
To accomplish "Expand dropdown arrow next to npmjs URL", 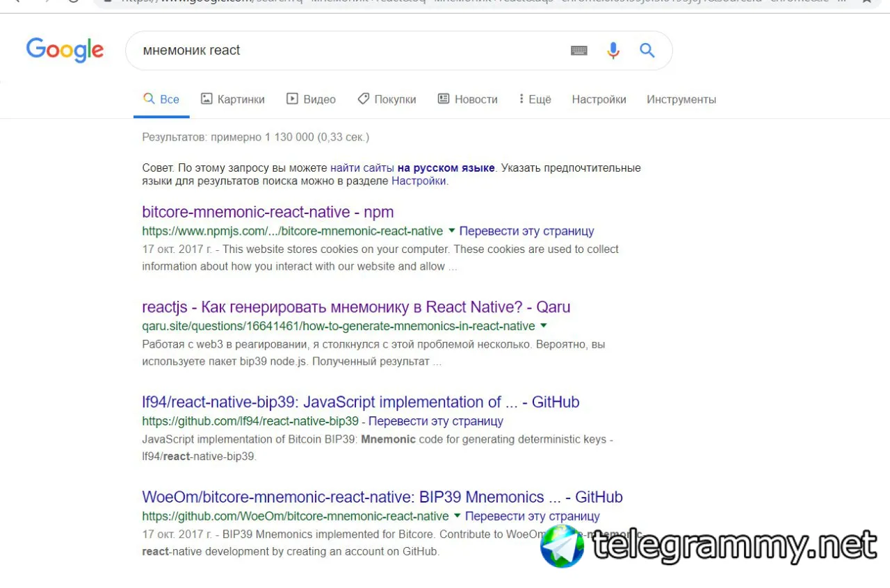I will coord(451,230).
